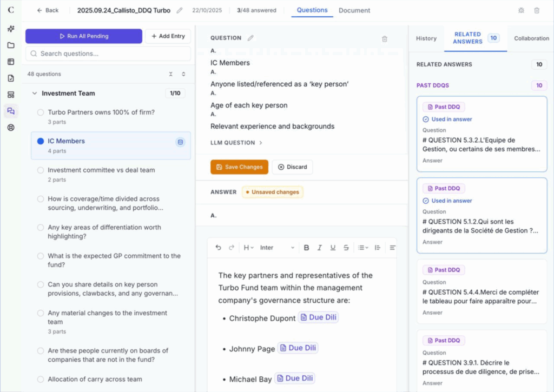Viewport: 554px width, 392px height.
Task: Edit the question with the pencil icon
Action: pos(250,38)
